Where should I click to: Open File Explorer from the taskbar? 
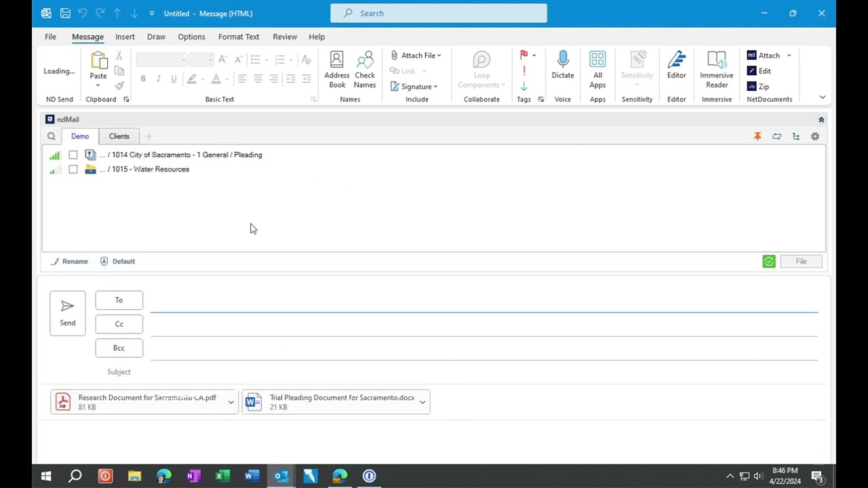pyautogui.click(x=134, y=476)
